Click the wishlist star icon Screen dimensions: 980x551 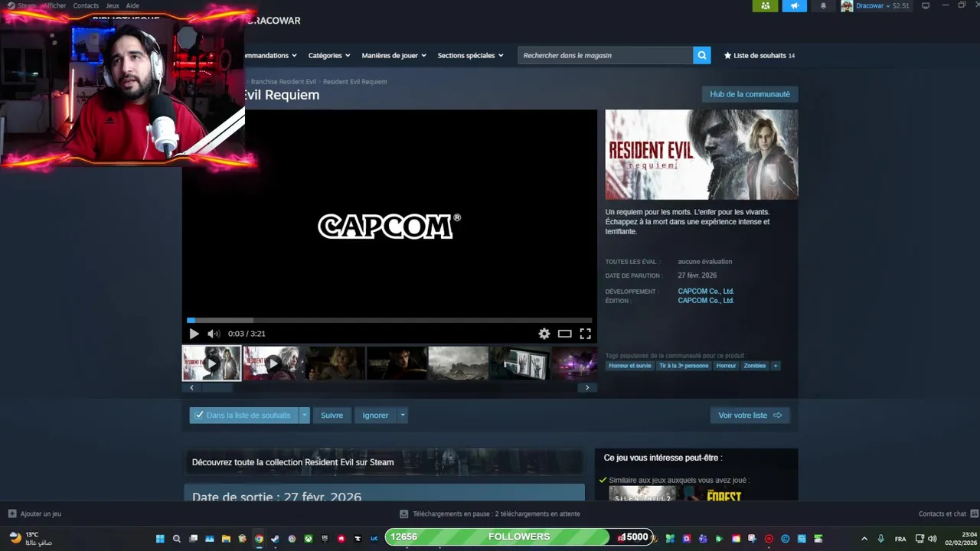point(728,55)
